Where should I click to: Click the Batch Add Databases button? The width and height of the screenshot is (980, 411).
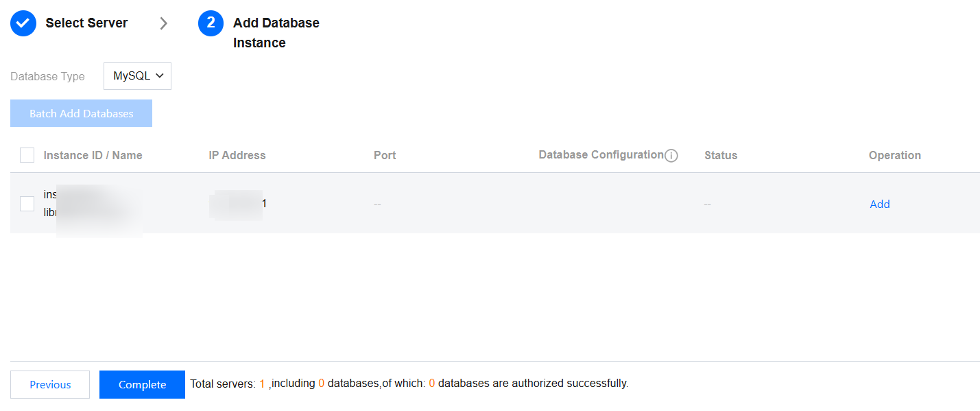pos(81,113)
